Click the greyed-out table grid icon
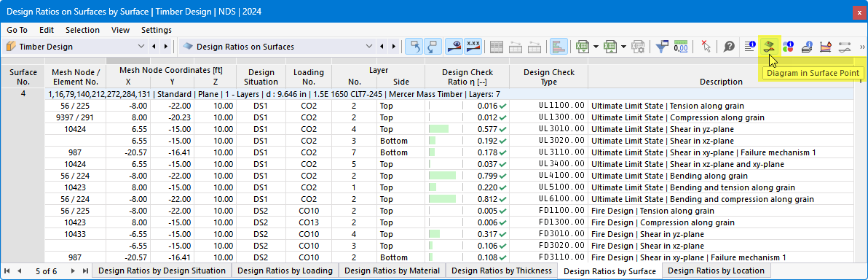The width and height of the screenshot is (868, 280). (497, 47)
